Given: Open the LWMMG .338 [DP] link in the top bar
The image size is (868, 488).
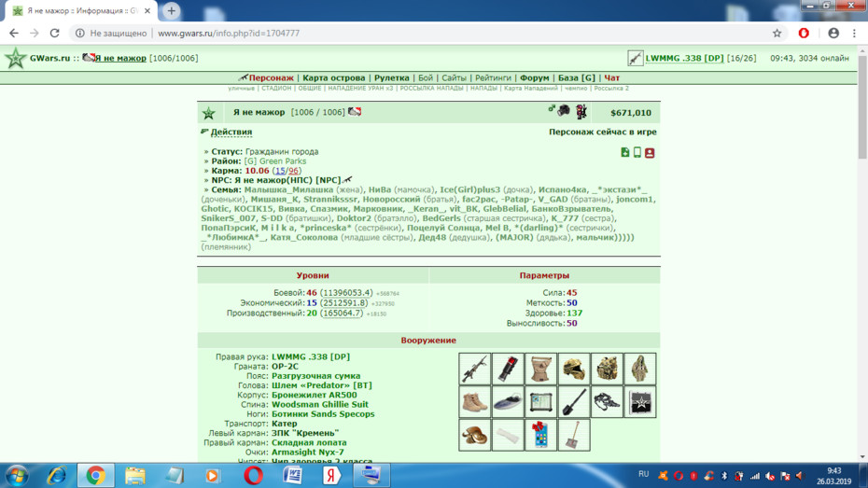Looking at the screenshot, I should 684,58.
